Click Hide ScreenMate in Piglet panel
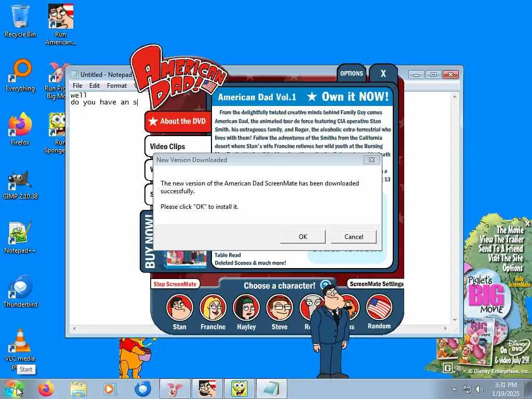 (x=519, y=282)
